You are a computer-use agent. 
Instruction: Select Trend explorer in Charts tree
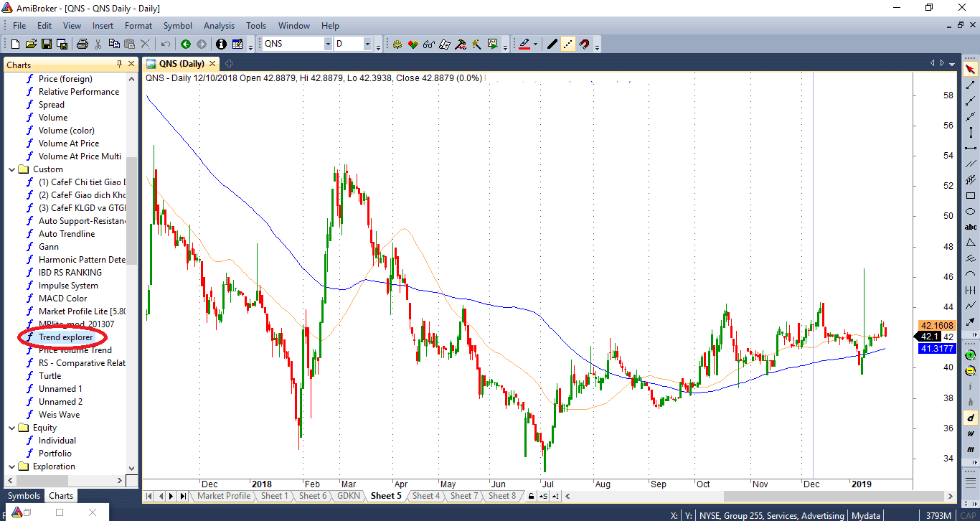click(x=65, y=337)
